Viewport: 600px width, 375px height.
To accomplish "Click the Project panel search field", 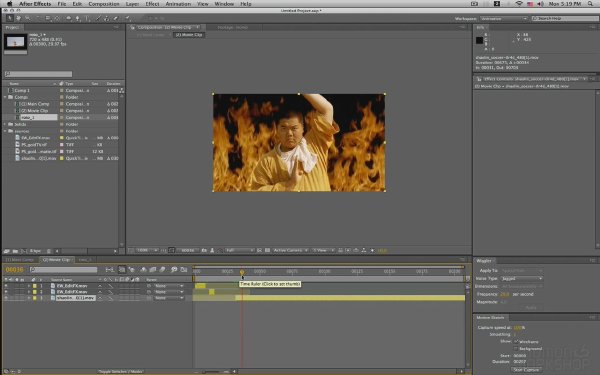I will point(38,74).
